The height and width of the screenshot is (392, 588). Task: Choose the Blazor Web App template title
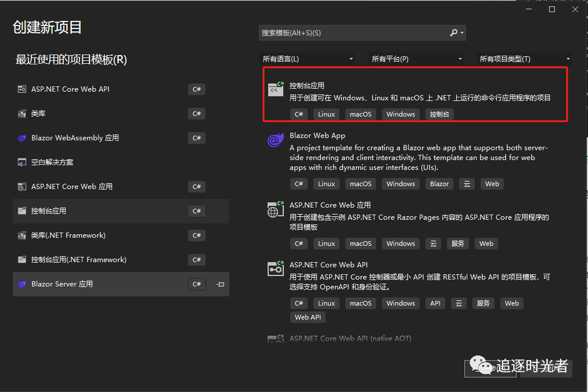tap(318, 136)
